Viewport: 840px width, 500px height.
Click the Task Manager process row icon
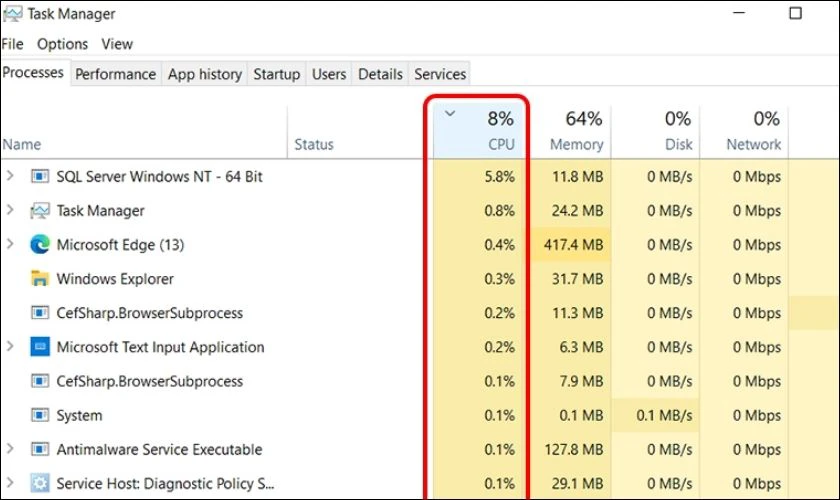40,211
